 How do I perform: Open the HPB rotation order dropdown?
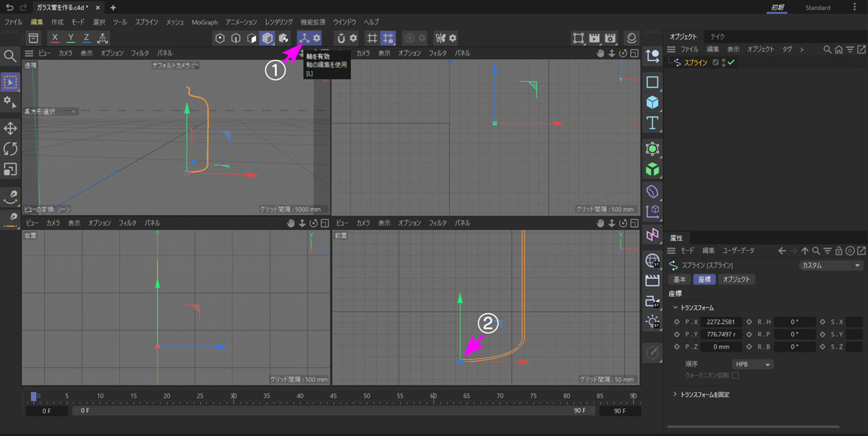pos(752,364)
